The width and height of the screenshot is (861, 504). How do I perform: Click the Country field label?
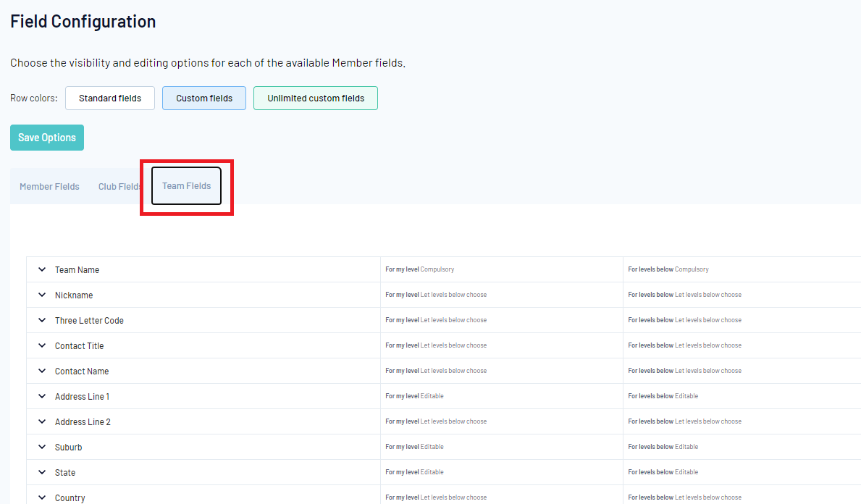(x=70, y=497)
